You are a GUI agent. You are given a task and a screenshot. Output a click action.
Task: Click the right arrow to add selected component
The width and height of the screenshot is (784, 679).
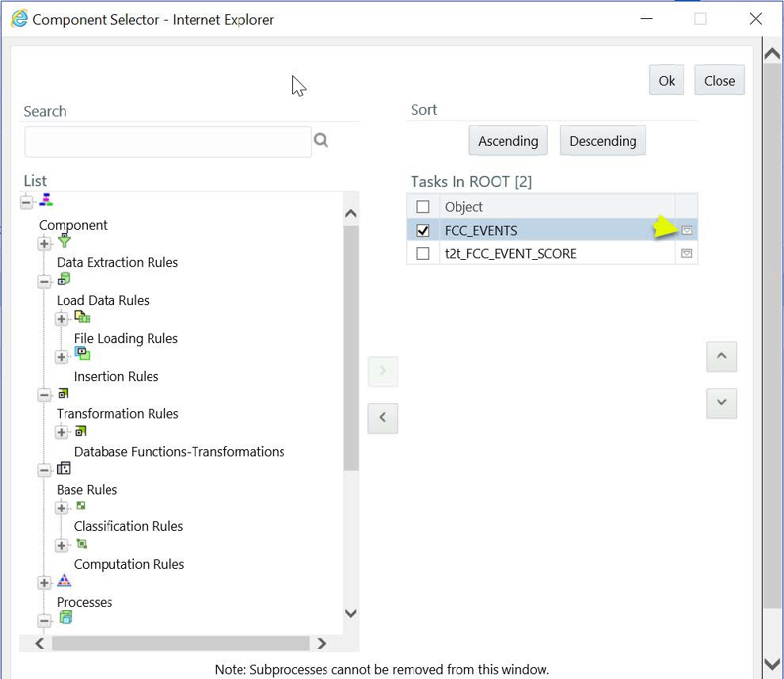(382, 371)
